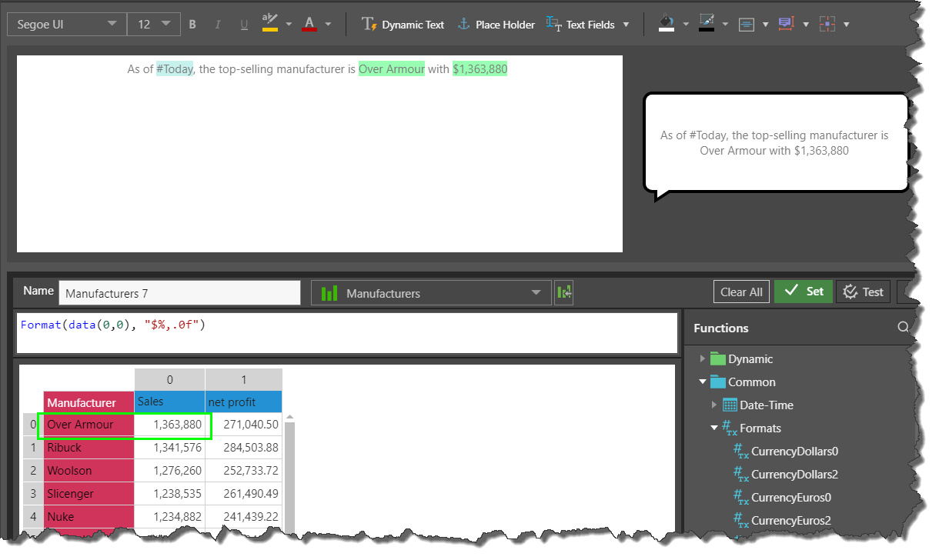The width and height of the screenshot is (939, 560).
Task: Click the text highlight color icon
Action: click(x=270, y=23)
